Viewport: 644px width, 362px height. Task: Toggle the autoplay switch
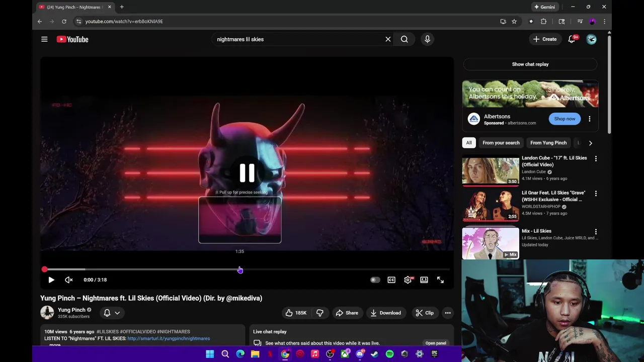(375, 280)
